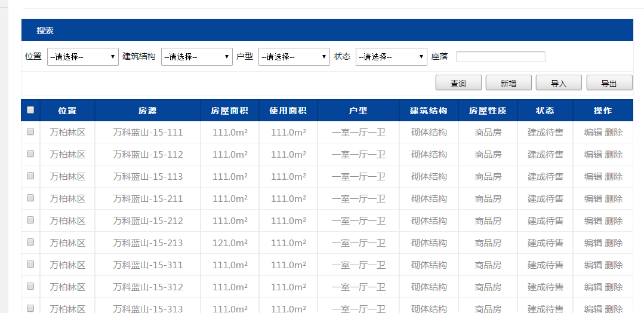Image resolution: width=644 pixels, height=313 pixels.
Task: Click the 使用面积 column header
Action: point(288,111)
